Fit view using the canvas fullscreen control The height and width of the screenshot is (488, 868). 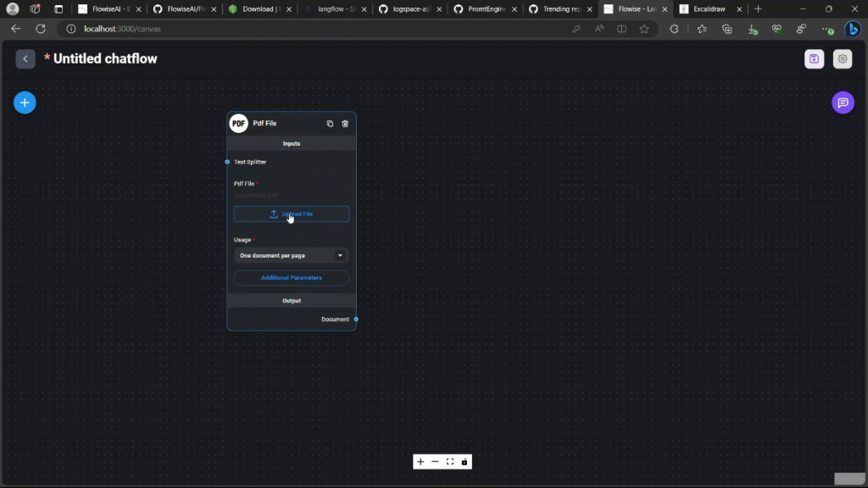coord(450,462)
